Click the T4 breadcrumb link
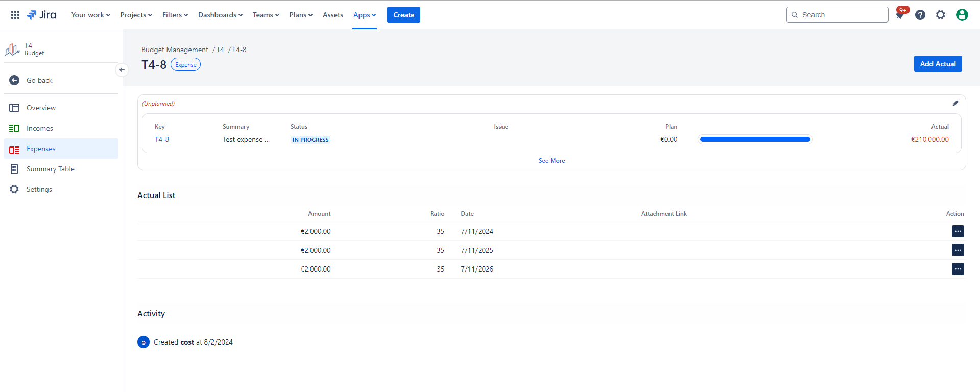 (x=220, y=50)
